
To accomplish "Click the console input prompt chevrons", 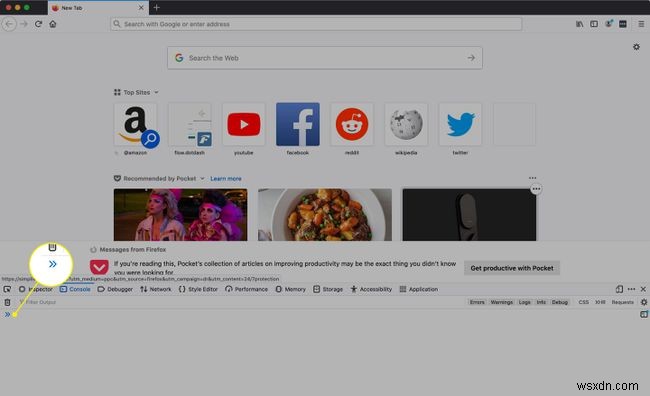I will tap(7, 314).
